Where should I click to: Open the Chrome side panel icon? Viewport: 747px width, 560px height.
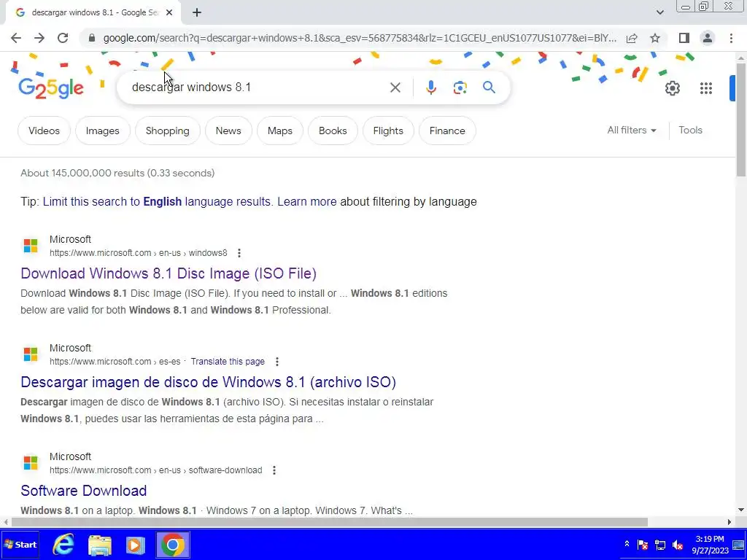point(684,38)
